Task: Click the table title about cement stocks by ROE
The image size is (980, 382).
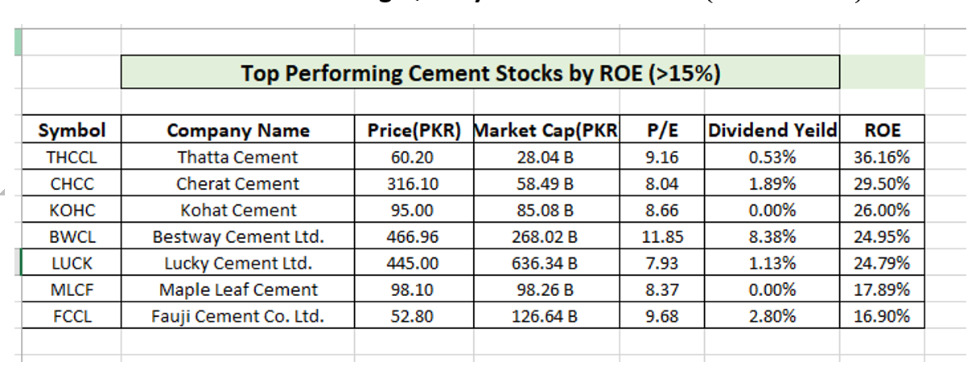Action: pos(480,74)
